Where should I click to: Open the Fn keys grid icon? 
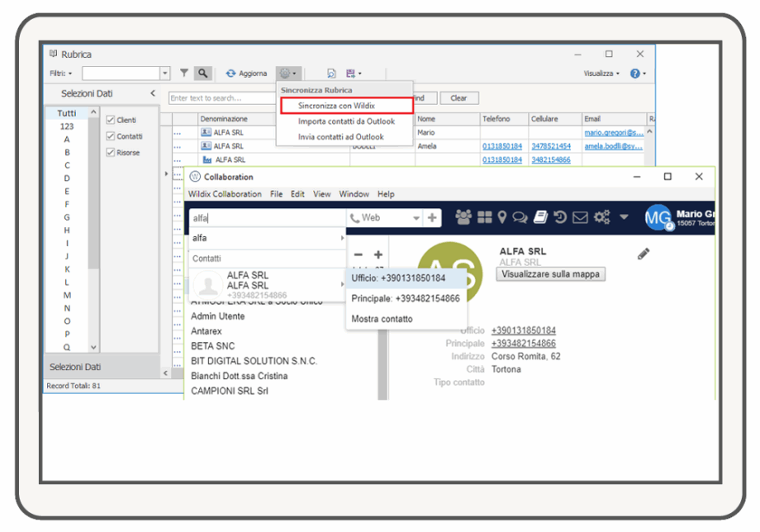pyautogui.click(x=484, y=217)
